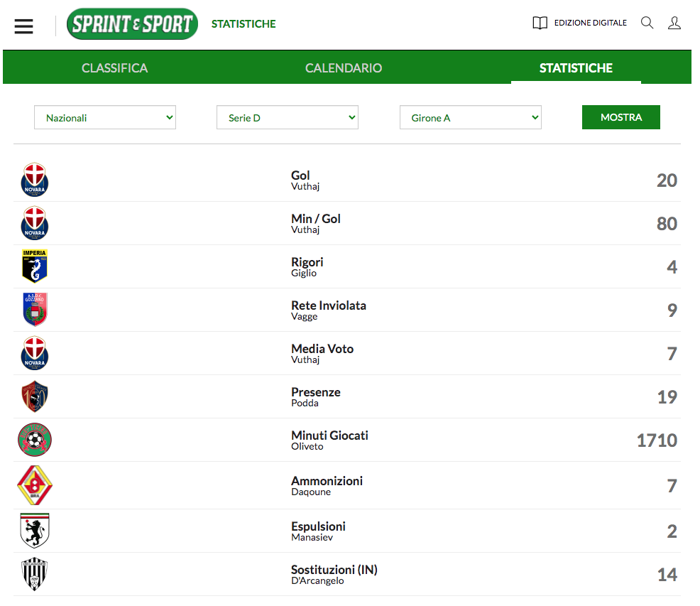Click the Imperia crest beside Rigori
This screenshot has height=606, width=700.
click(x=35, y=266)
